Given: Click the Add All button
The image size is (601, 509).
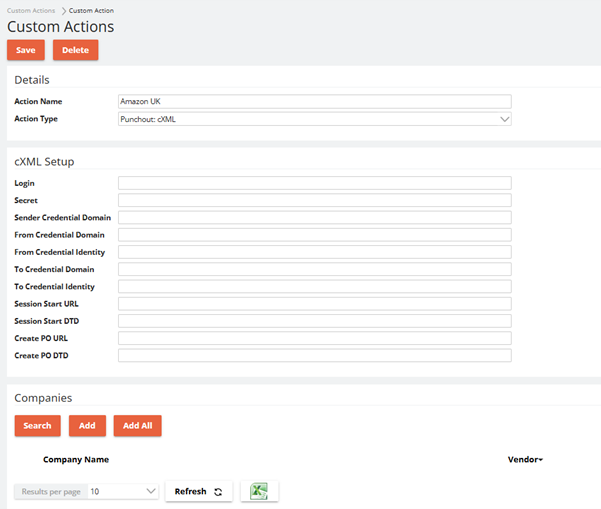Looking at the screenshot, I should point(137,425).
